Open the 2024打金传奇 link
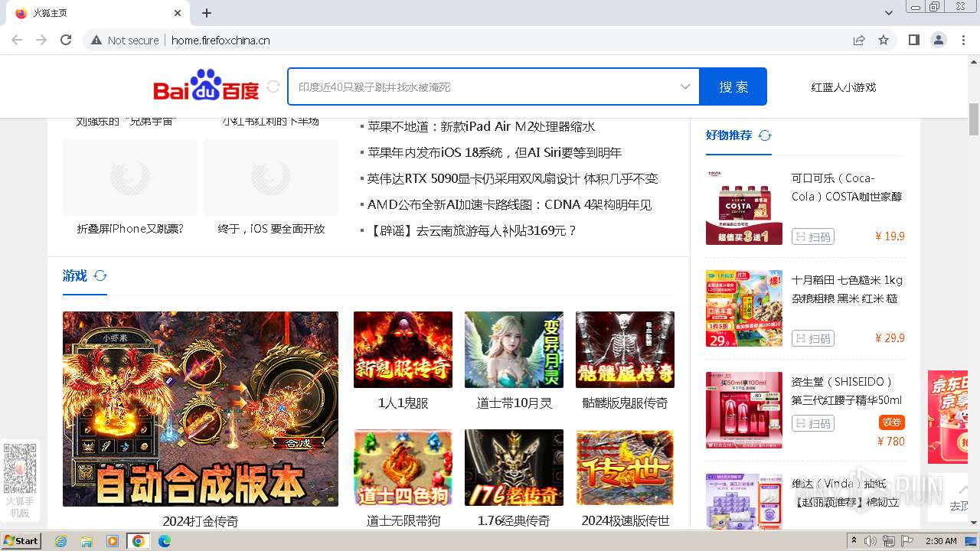Viewport: 980px width, 551px height. (x=201, y=521)
